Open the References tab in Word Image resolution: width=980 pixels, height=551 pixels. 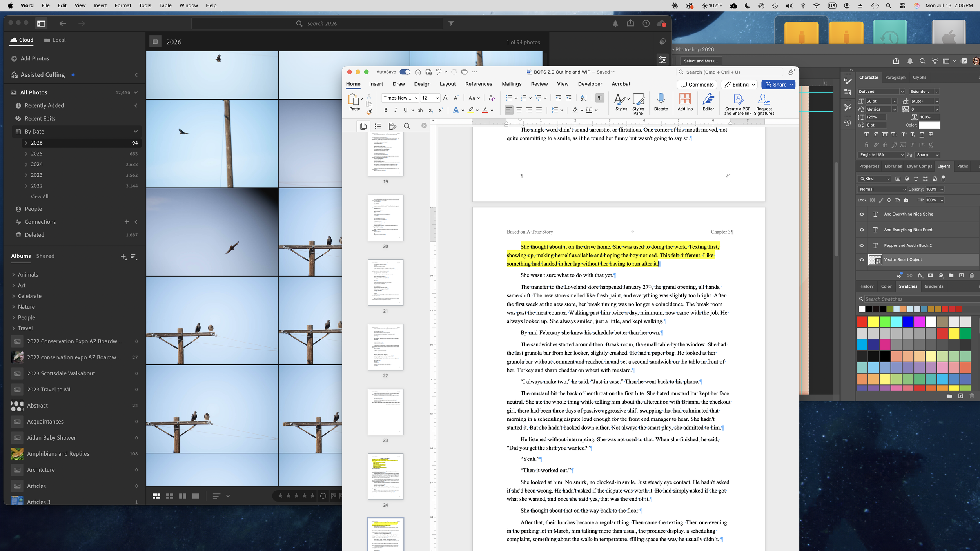[x=479, y=84]
